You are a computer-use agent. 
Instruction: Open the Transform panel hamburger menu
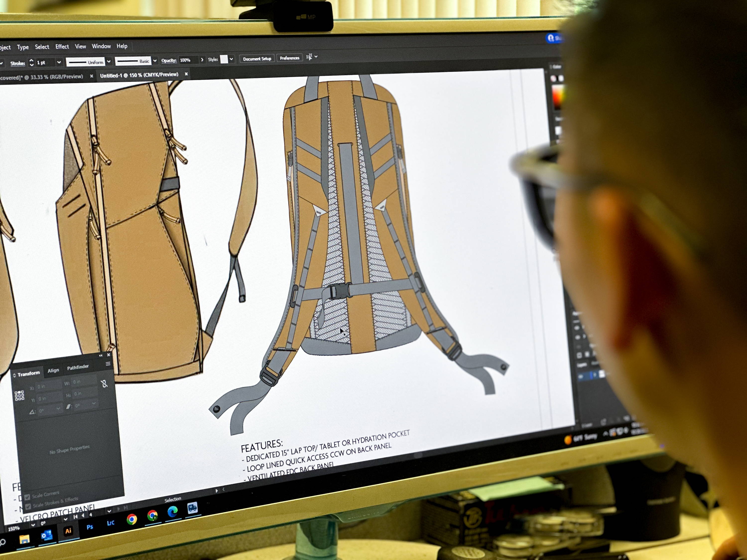(x=108, y=364)
